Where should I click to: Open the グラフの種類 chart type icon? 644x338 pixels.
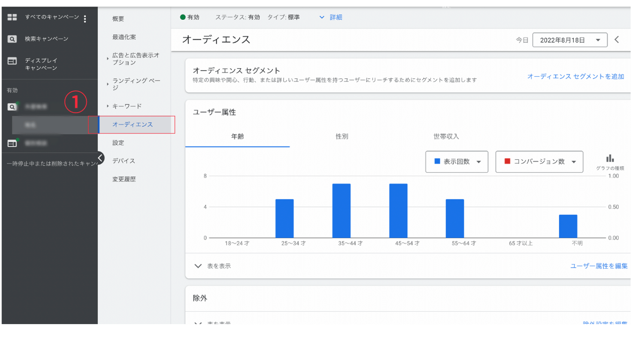(x=610, y=158)
